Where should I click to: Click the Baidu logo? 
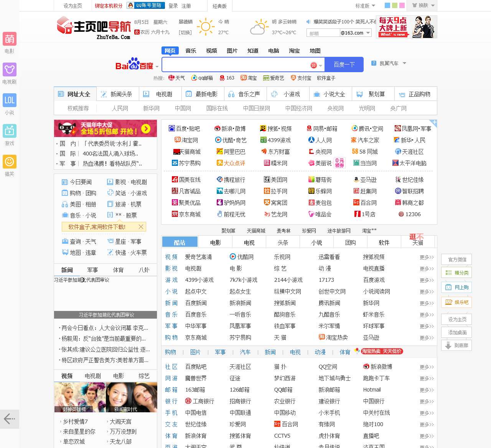point(134,64)
